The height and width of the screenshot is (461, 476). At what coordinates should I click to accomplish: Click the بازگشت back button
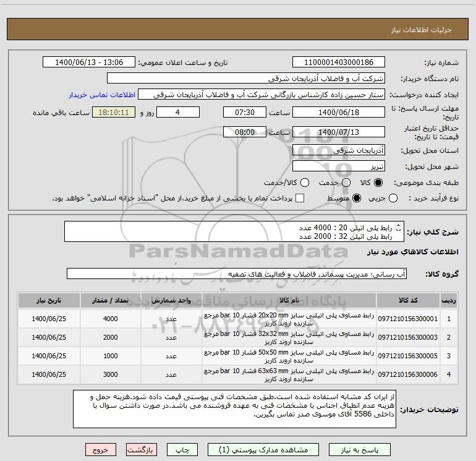coord(142,450)
